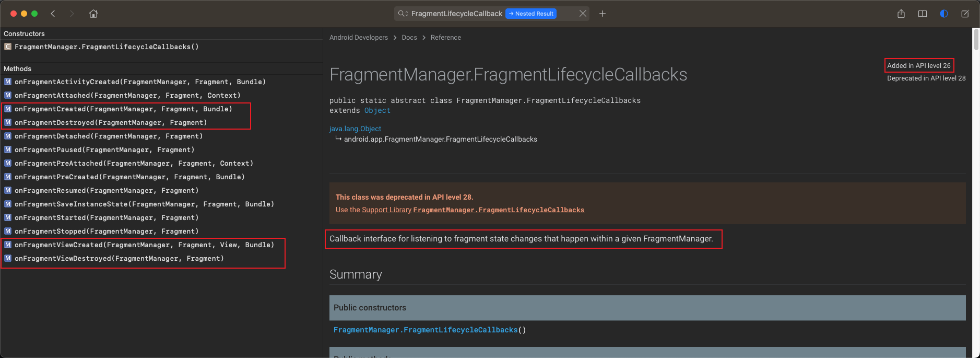Click the search magnifier icon
Viewport: 980px width, 358px height.
click(403, 14)
